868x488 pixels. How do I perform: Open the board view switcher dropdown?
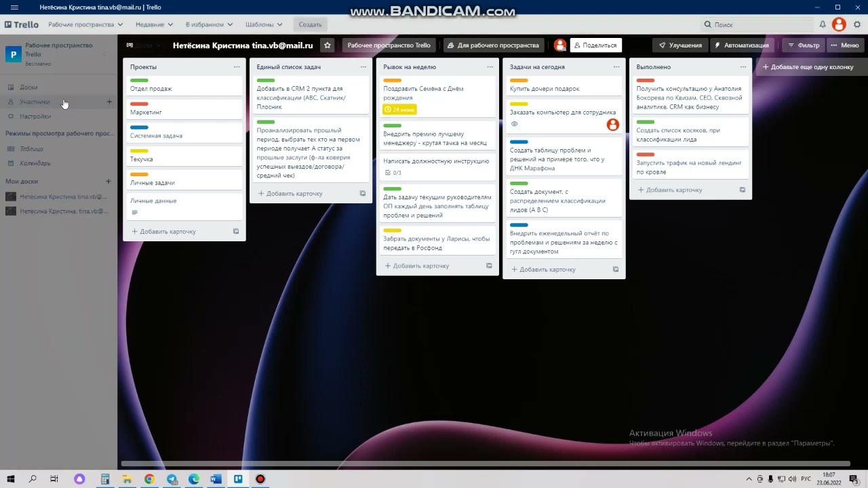(x=144, y=45)
